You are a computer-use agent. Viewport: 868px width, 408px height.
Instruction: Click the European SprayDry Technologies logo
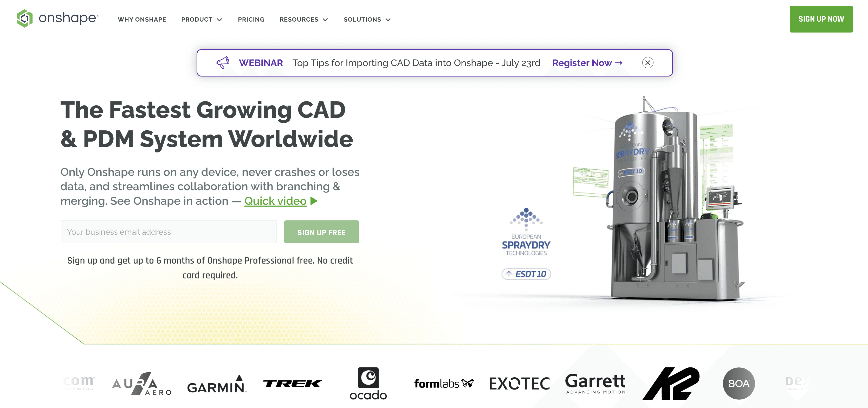coord(526,232)
